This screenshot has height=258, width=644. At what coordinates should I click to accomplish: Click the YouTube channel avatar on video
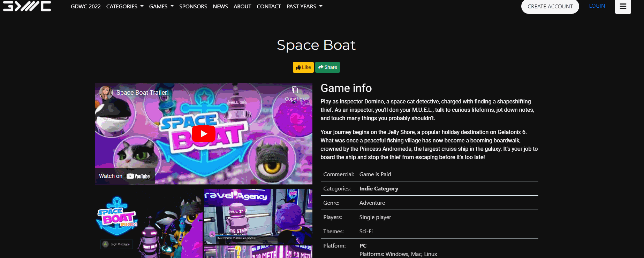click(x=106, y=93)
